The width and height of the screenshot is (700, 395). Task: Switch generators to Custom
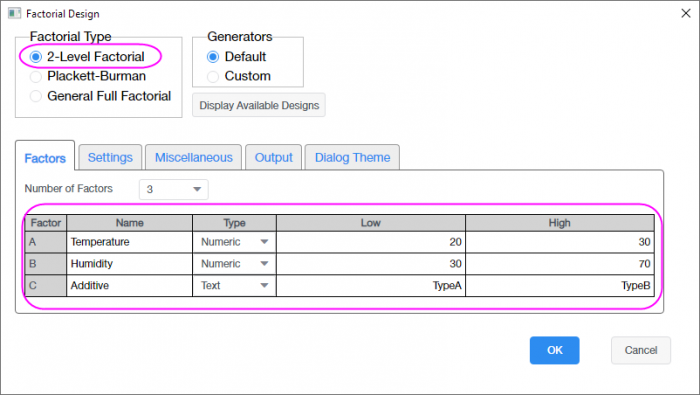pyautogui.click(x=239, y=76)
